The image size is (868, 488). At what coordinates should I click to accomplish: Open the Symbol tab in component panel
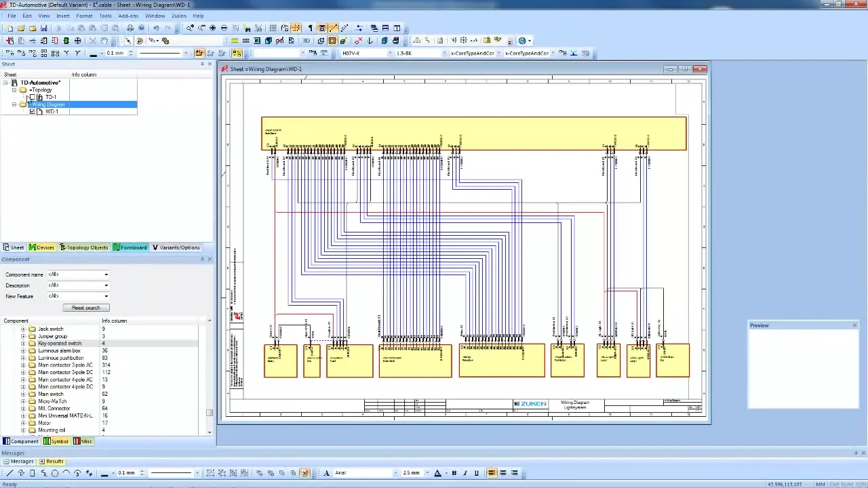[56, 441]
